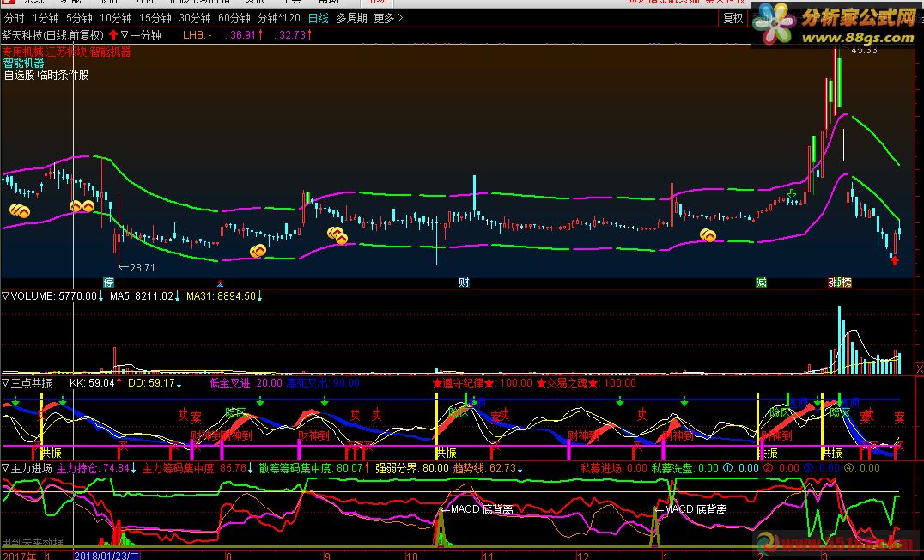924x560 pixels.
Task: Click red up arrow at latest candle
Action: point(895,259)
